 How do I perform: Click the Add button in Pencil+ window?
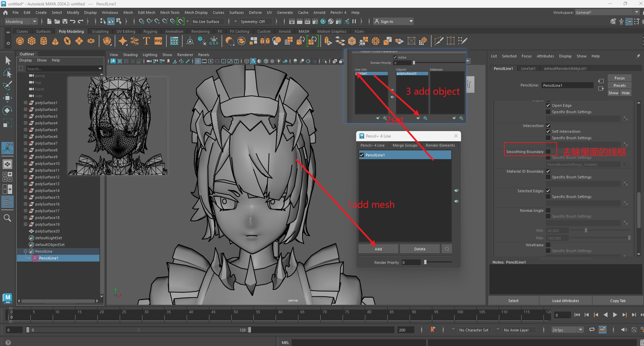(378, 249)
